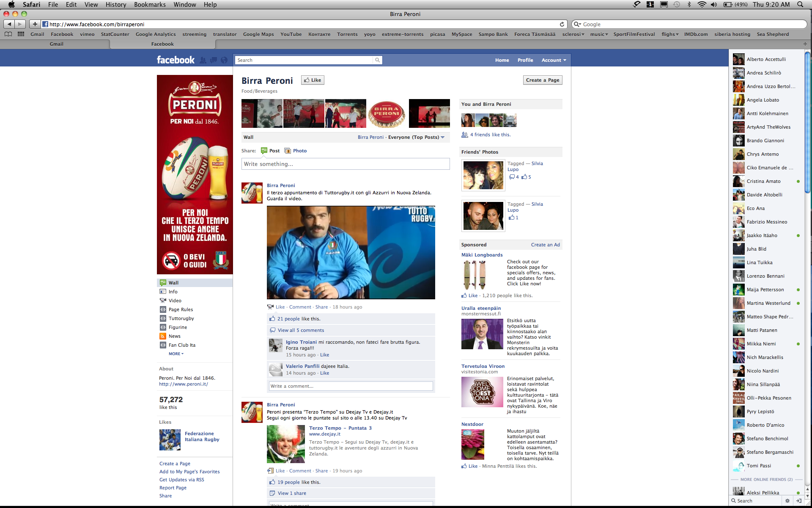Go forward with Safari forward arrow

tap(20, 24)
